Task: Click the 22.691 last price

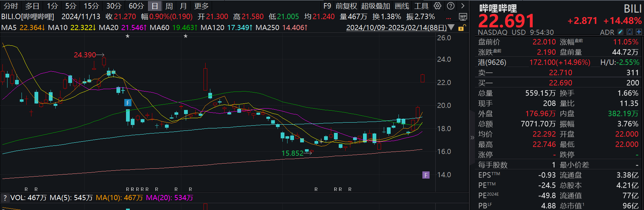Action: [x=506, y=21]
